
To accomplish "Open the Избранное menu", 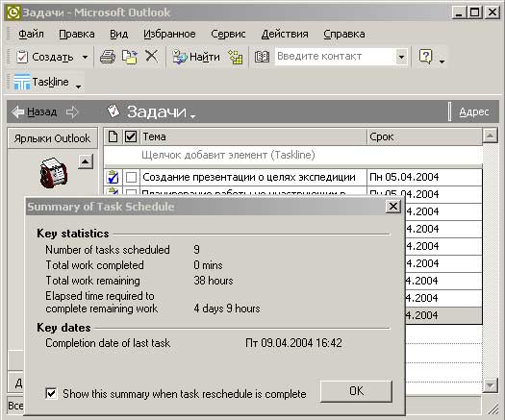I will 169,34.
